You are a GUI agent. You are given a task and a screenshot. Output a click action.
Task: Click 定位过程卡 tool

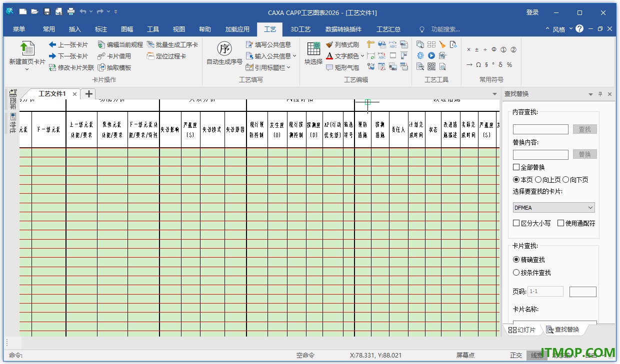[x=166, y=56]
